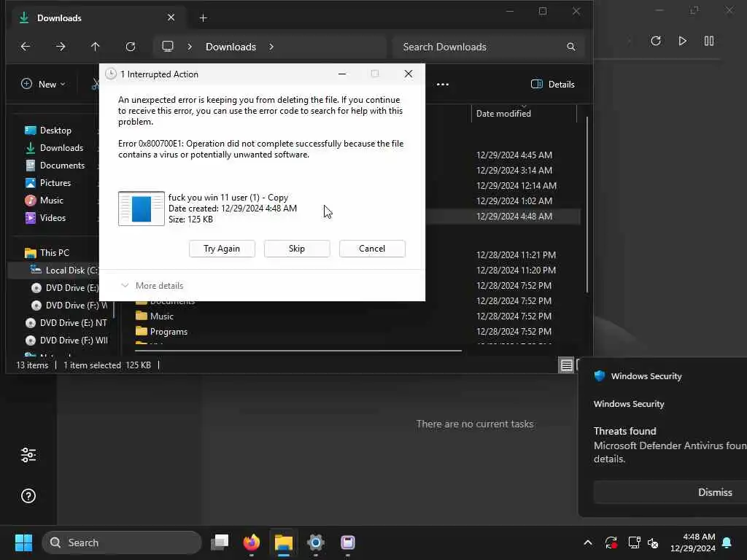This screenshot has height=560, width=747.
Task: Open Documents in the sidebar
Action: 62,166
